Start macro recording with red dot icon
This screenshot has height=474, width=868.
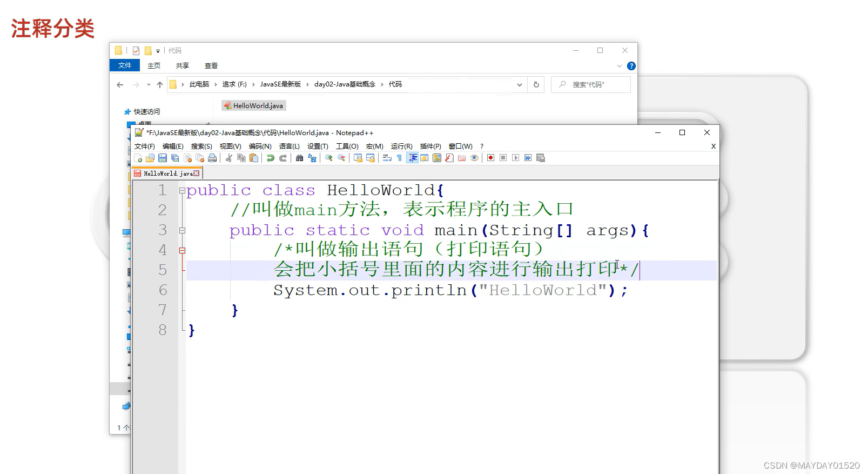(x=490, y=158)
